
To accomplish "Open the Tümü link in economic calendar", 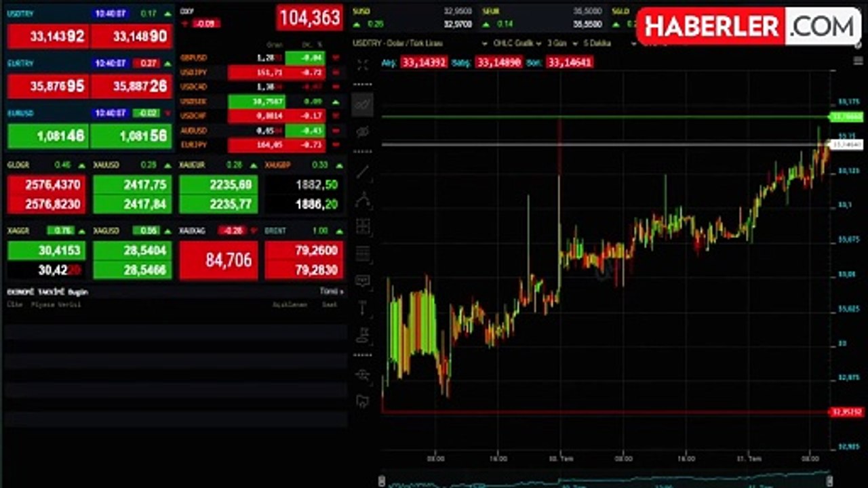I will (332, 291).
